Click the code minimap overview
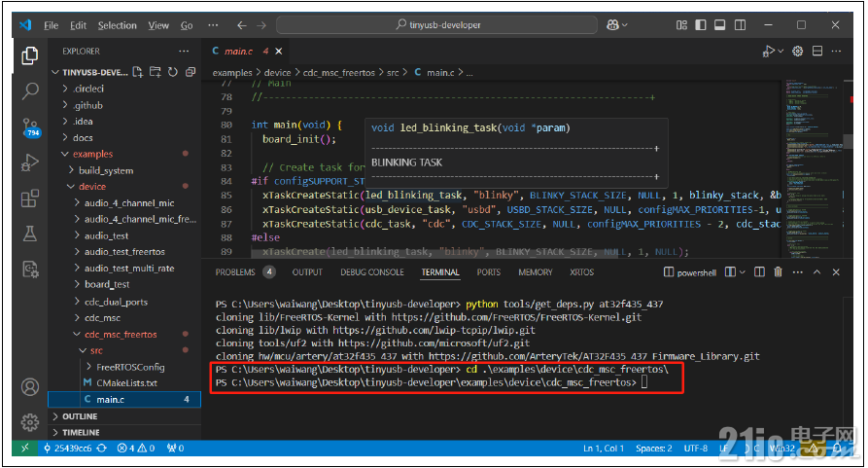This screenshot has width=868, height=468. point(813,167)
